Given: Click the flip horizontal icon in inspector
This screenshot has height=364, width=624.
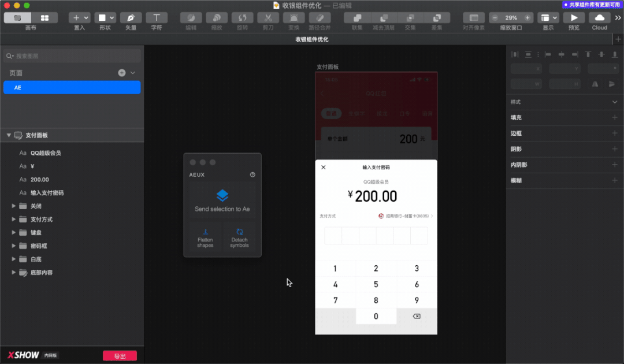Looking at the screenshot, I should pyautogui.click(x=595, y=84).
